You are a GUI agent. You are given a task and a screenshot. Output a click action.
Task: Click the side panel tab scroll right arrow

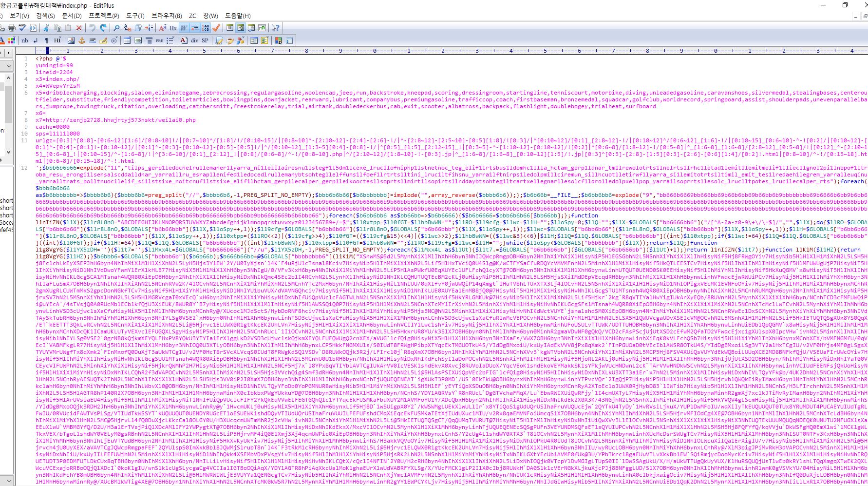point(8,53)
